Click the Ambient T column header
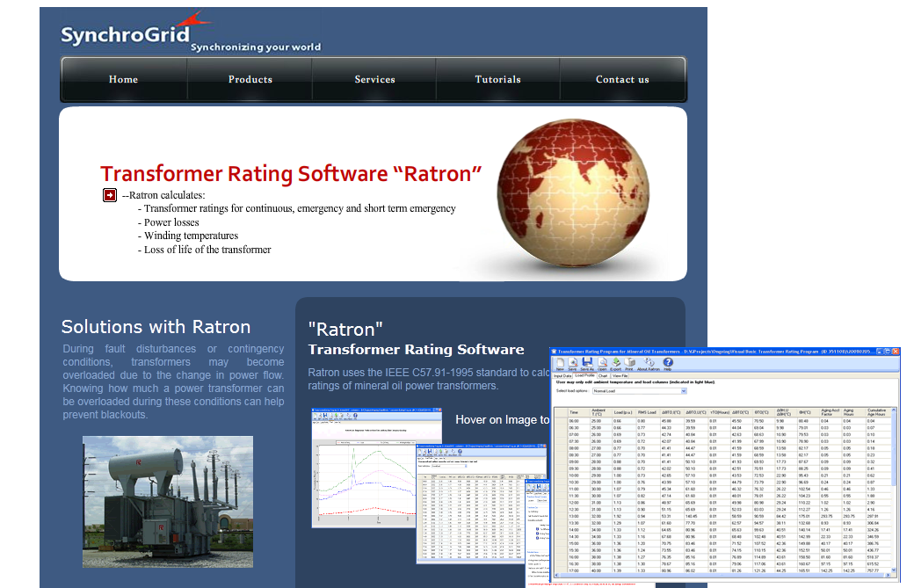 coord(599,412)
